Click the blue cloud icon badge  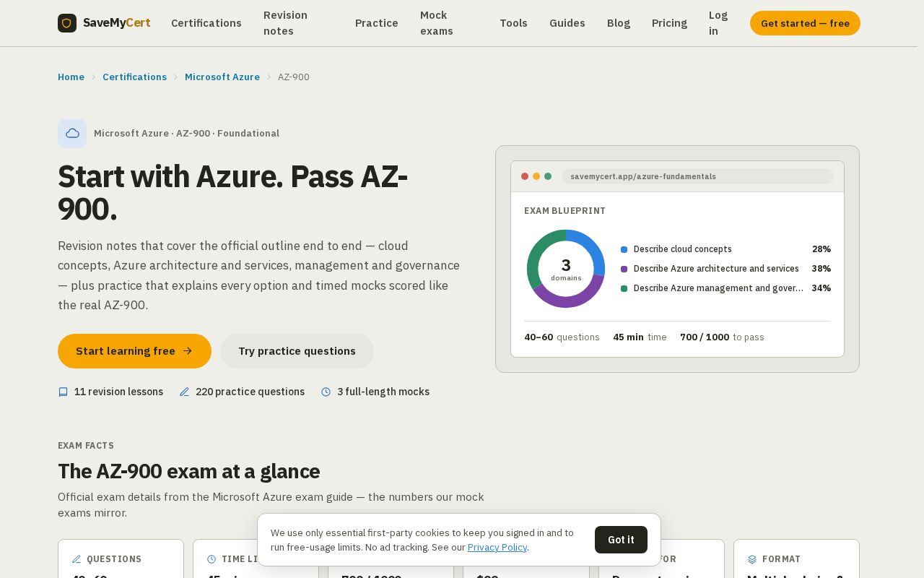click(72, 134)
